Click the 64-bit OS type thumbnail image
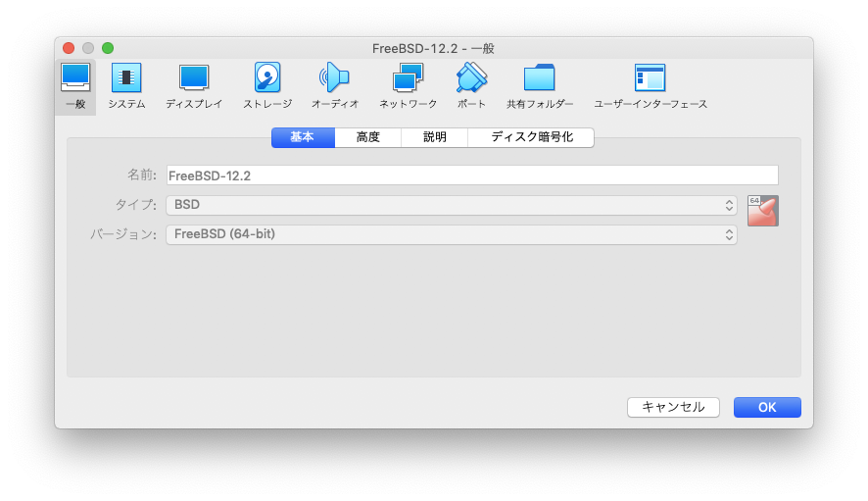Screen dimensions: 868x501 [x=762, y=211]
